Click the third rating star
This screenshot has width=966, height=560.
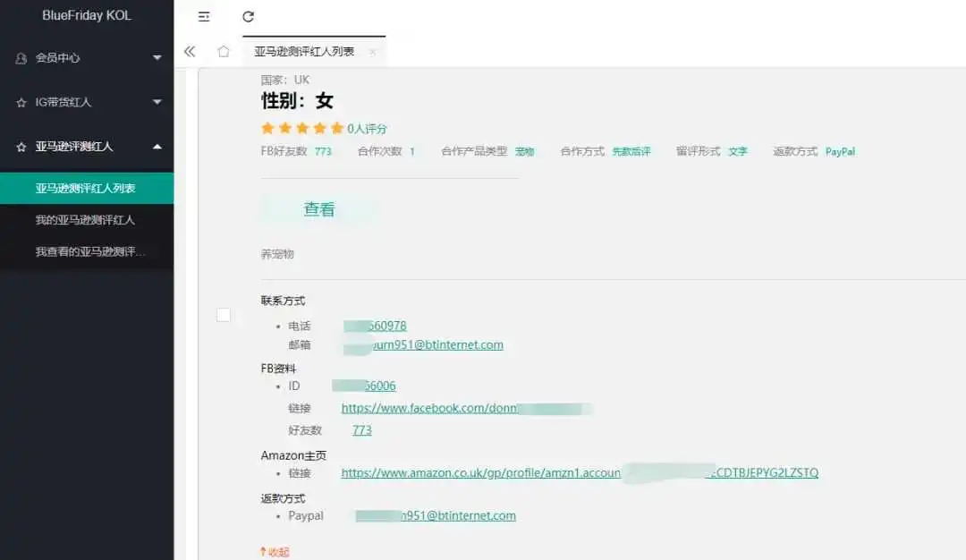(302, 128)
